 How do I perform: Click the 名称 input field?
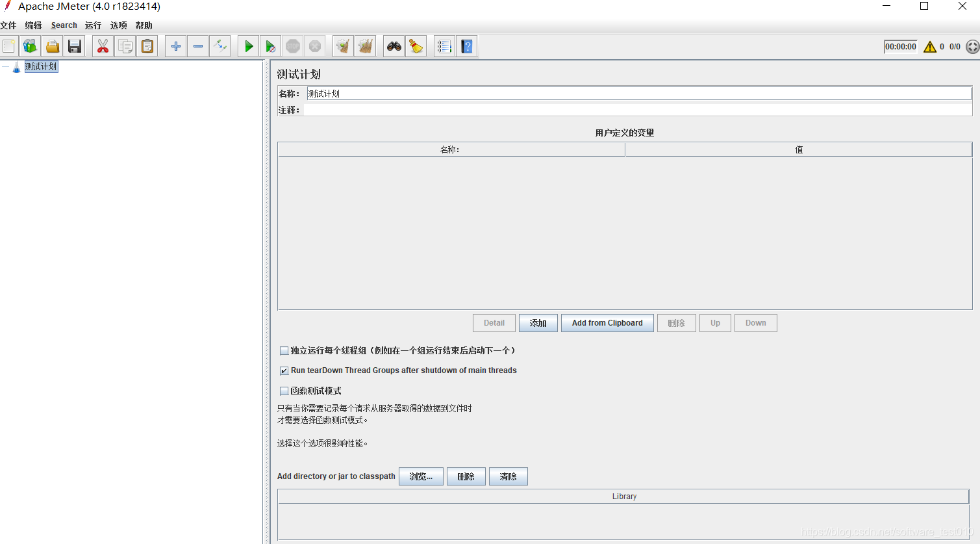pyautogui.click(x=639, y=94)
